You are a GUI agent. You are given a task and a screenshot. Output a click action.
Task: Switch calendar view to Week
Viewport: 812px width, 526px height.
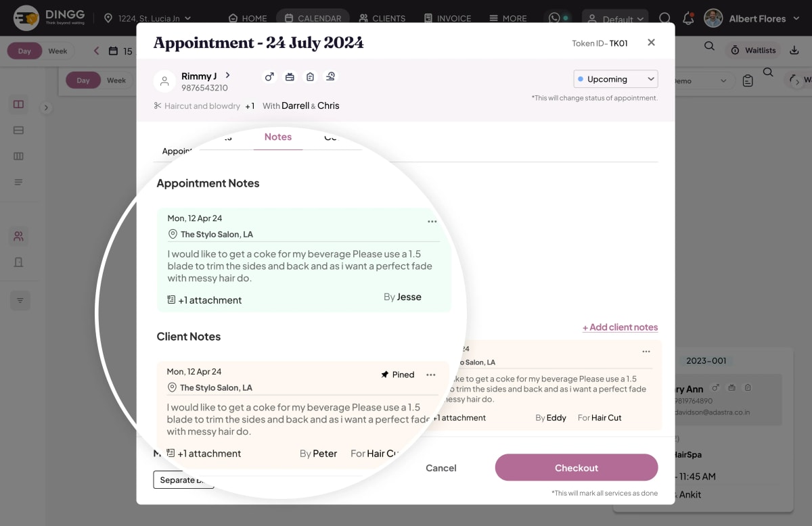pyautogui.click(x=58, y=51)
